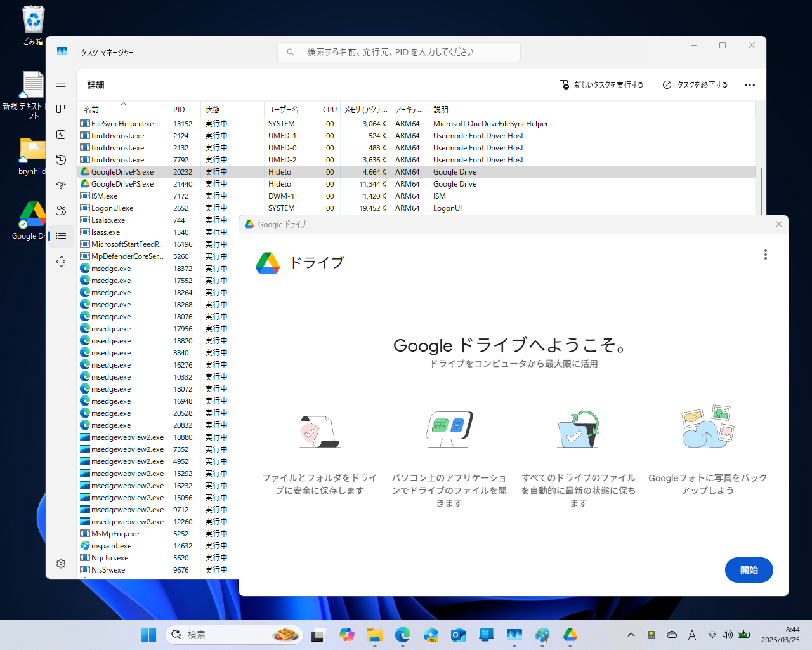Run a new task via 新しいタスクを実行する

tap(601, 84)
